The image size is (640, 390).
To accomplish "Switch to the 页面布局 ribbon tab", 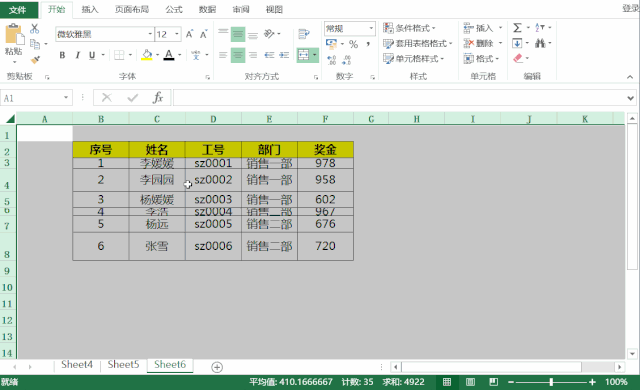I will 132,9.
